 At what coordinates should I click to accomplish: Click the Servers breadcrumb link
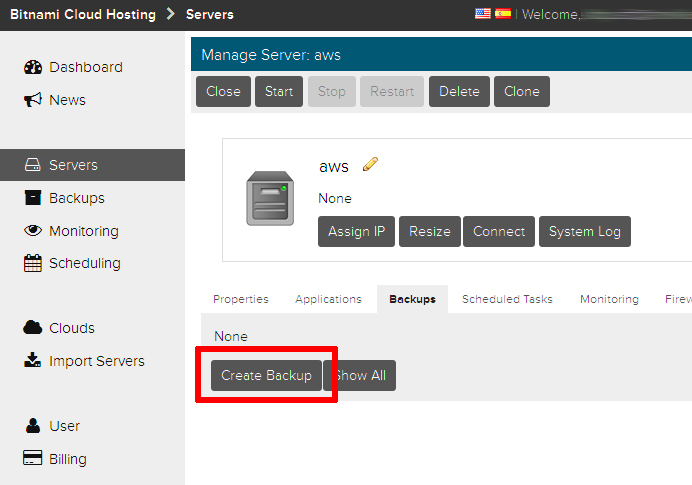[210, 14]
